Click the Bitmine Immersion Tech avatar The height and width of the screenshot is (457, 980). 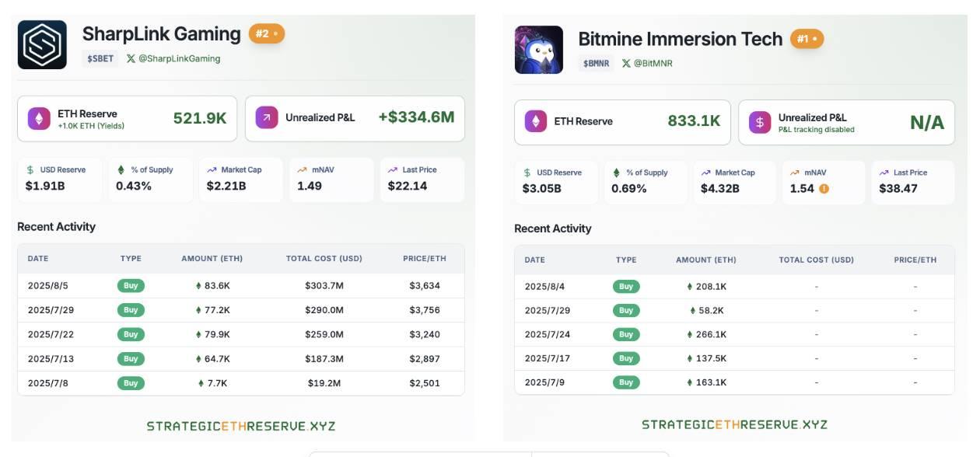[x=538, y=50]
